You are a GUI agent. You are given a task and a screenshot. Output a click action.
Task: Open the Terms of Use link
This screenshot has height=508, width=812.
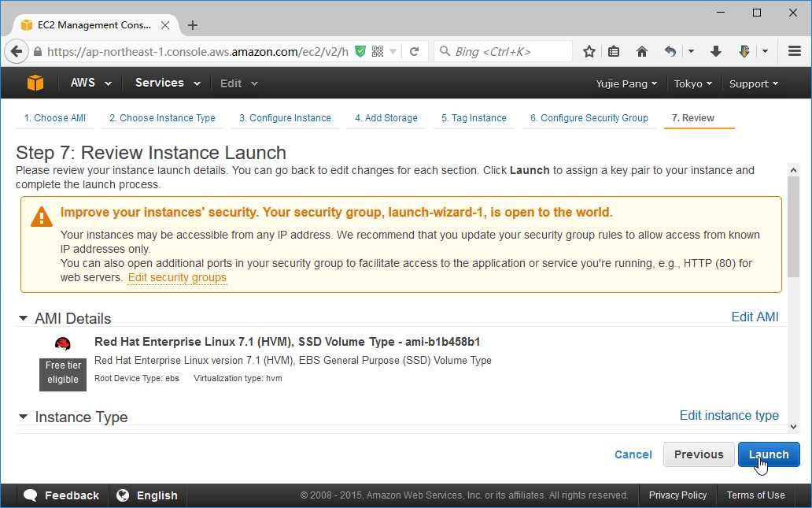coord(755,495)
